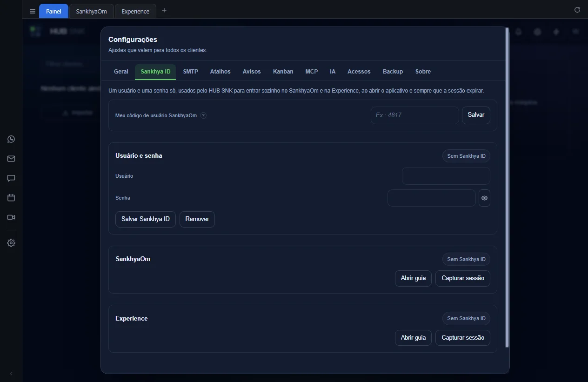
Task: Click the Sem Sankhya ID badge in SankhyaOm section
Action: 466,259
